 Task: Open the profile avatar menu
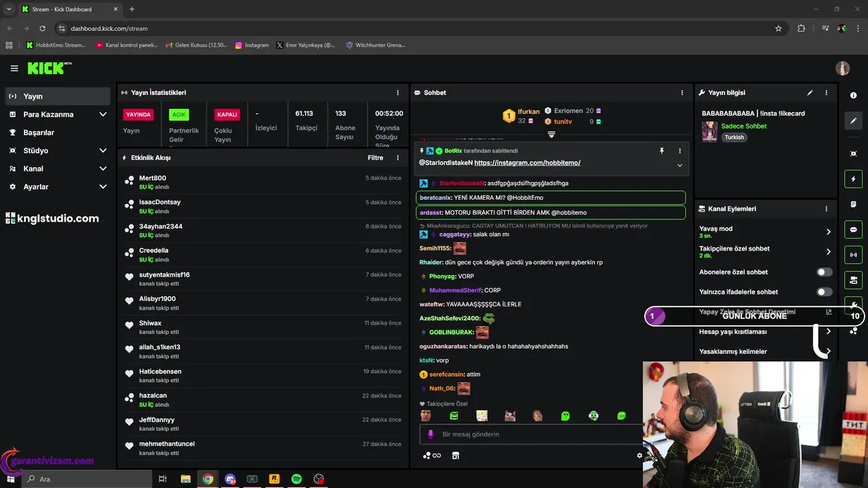tap(842, 68)
